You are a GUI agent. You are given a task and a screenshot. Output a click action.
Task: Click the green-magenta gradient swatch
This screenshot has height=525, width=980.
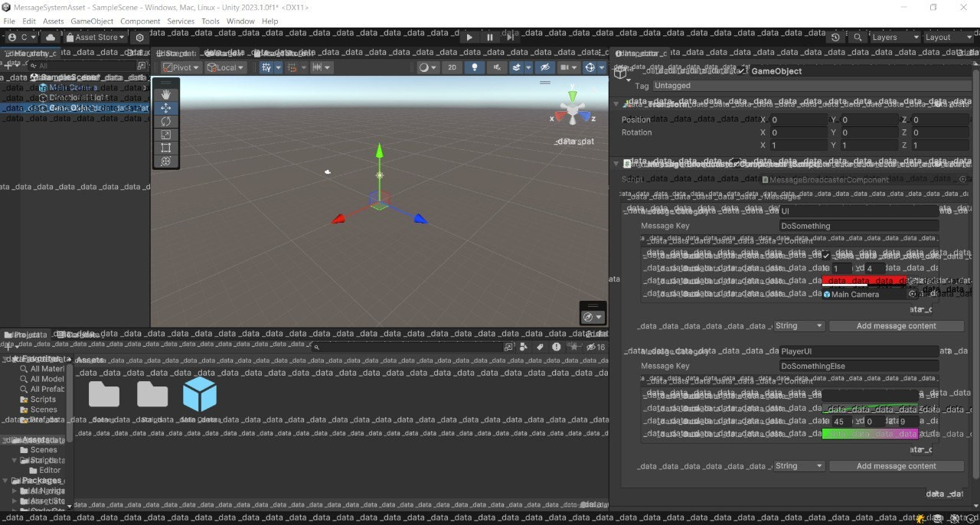pos(869,434)
